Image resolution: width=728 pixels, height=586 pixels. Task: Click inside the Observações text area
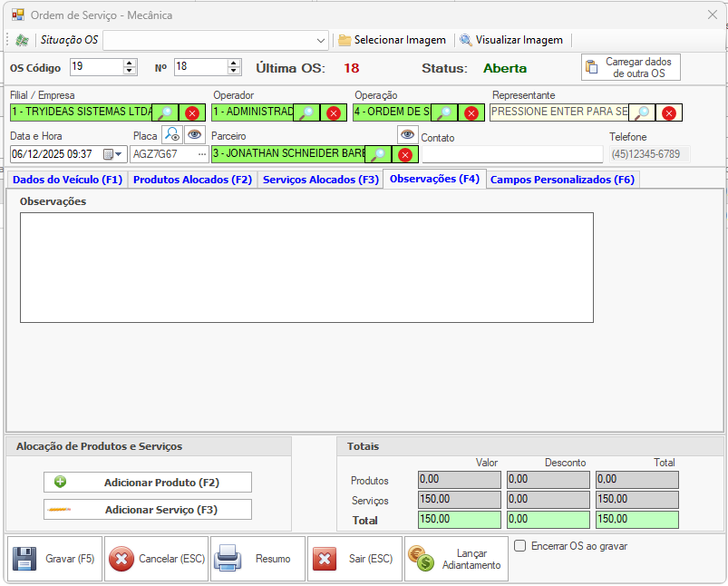(306, 268)
